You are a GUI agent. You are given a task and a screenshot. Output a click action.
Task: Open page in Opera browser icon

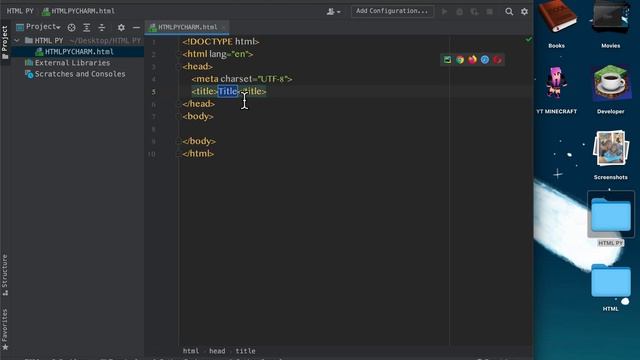[497, 60]
